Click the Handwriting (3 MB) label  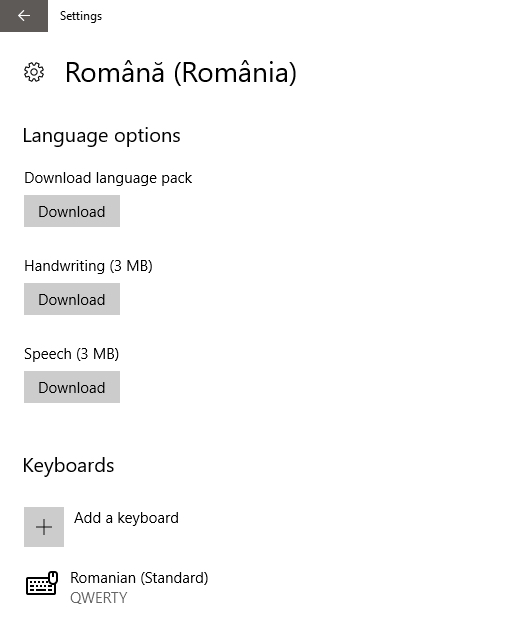88,266
